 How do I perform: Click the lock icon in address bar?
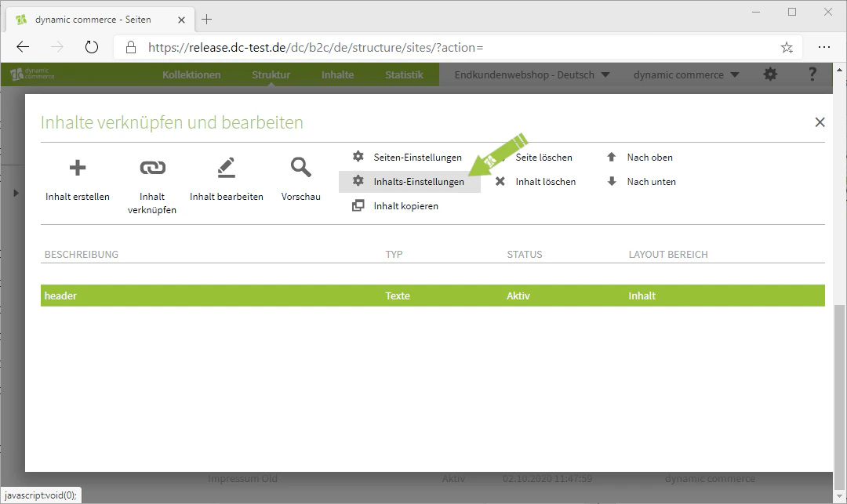pyautogui.click(x=131, y=48)
